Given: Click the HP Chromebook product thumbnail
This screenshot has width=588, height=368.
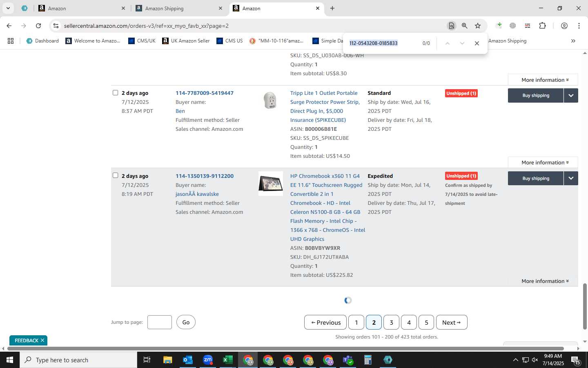Looking at the screenshot, I should [x=270, y=184].
